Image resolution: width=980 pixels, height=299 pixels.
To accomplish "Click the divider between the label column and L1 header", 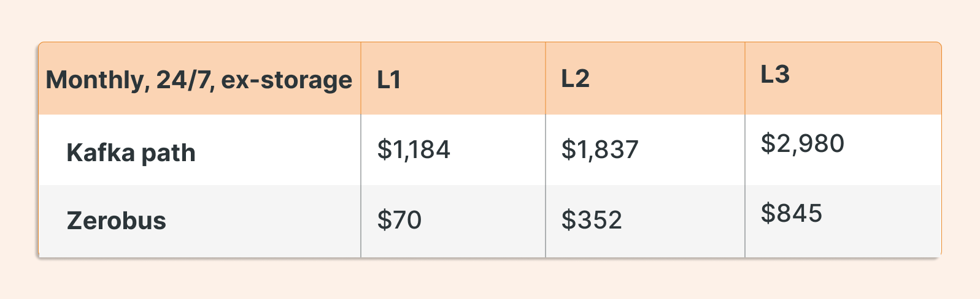I will click(361, 78).
